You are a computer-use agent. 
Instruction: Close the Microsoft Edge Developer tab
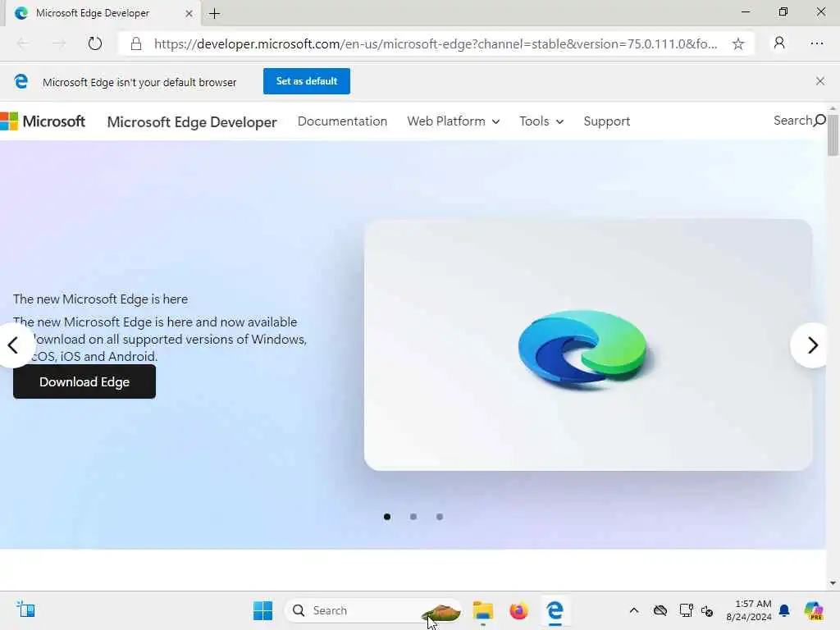(189, 14)
